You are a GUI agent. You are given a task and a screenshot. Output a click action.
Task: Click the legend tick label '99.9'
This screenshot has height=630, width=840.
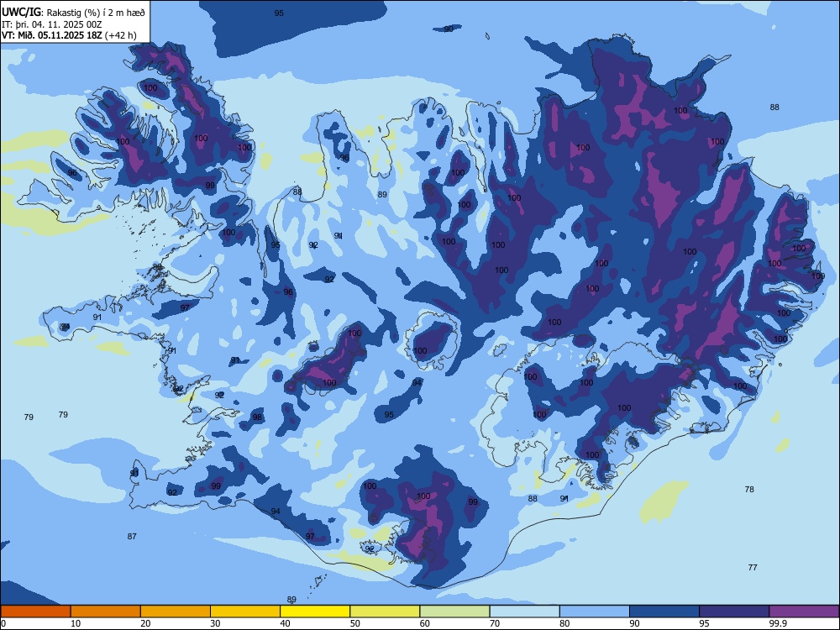777,623
